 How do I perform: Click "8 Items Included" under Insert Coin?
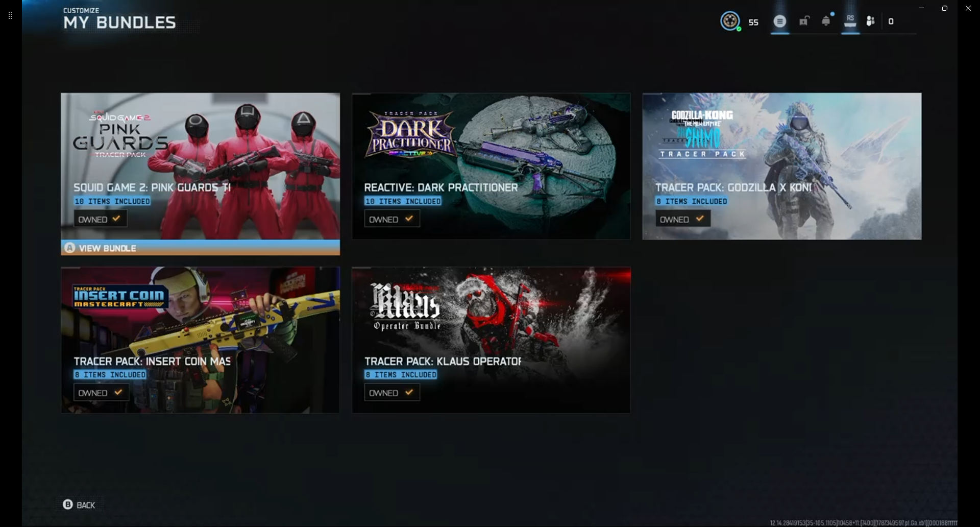[x=110, y=375]
